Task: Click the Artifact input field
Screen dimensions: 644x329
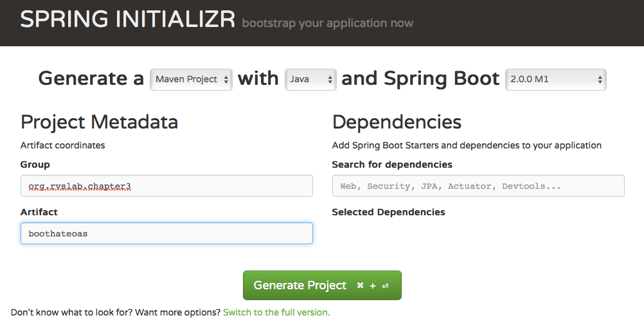Action: (x=166, y=233)
